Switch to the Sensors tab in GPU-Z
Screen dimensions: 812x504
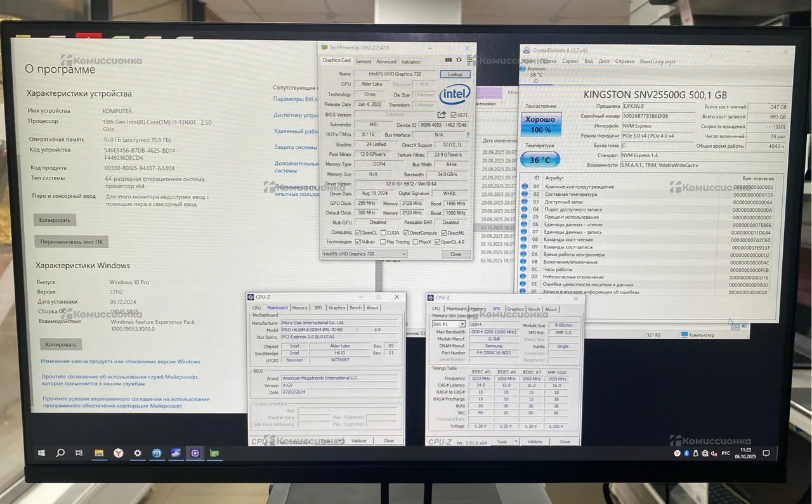point(363,61)
